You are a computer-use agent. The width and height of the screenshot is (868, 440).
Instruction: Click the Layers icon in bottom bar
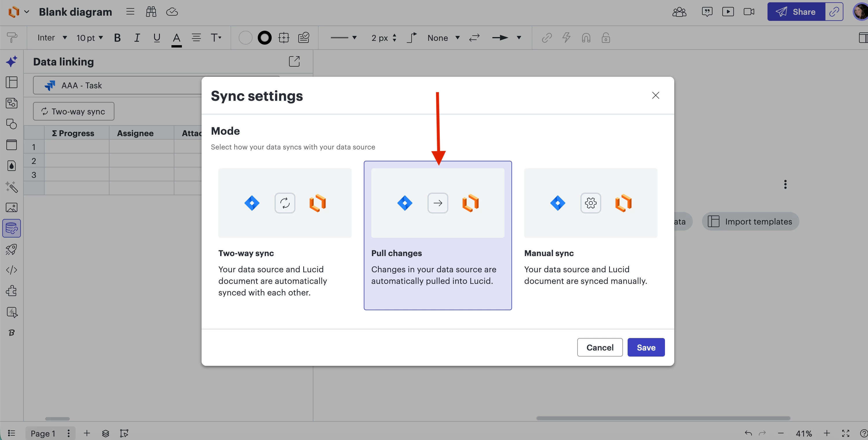(x=105, y=433)
